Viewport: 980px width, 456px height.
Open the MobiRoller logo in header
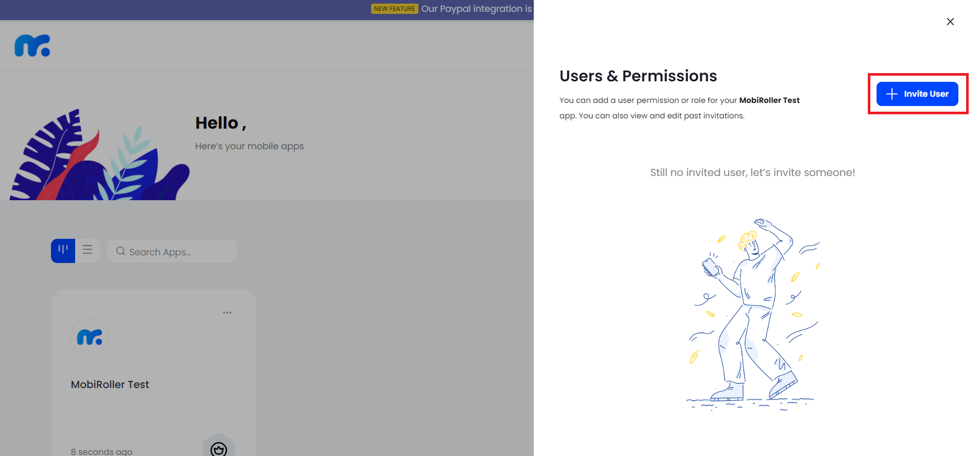(32, 46)
